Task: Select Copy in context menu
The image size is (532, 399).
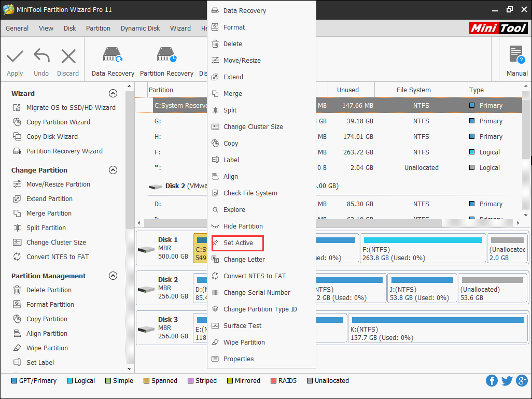Action: point(261,144)
